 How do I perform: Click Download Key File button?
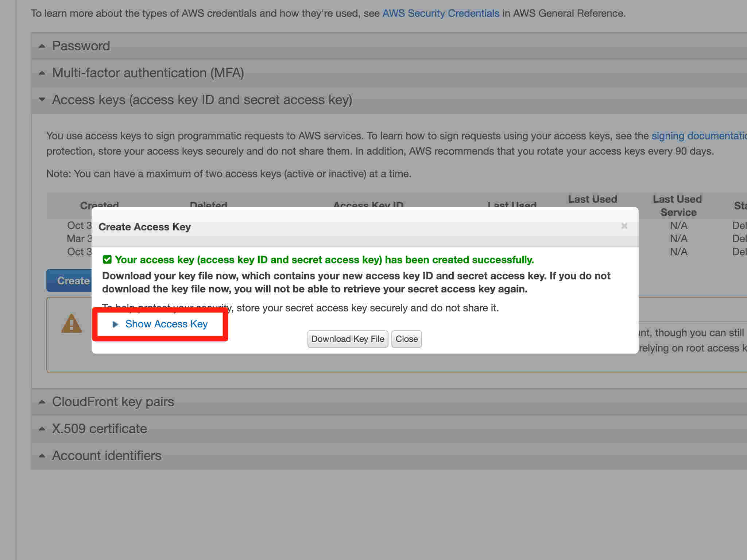coord(348,339)
